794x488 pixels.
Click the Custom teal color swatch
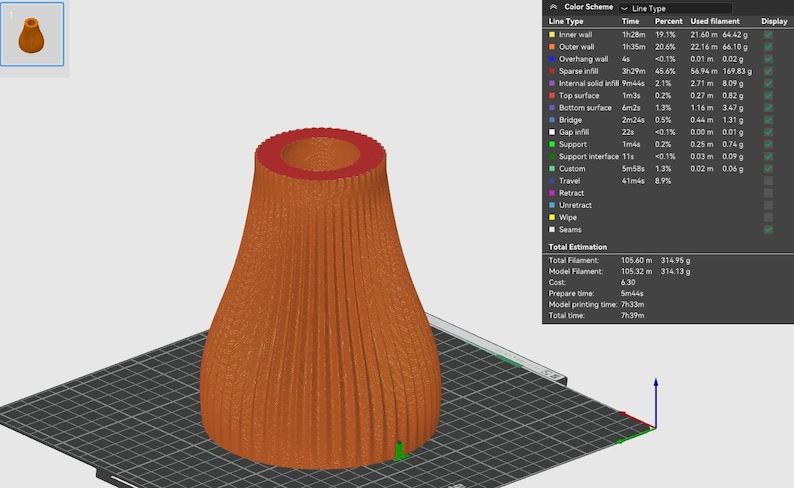(552, 169)
